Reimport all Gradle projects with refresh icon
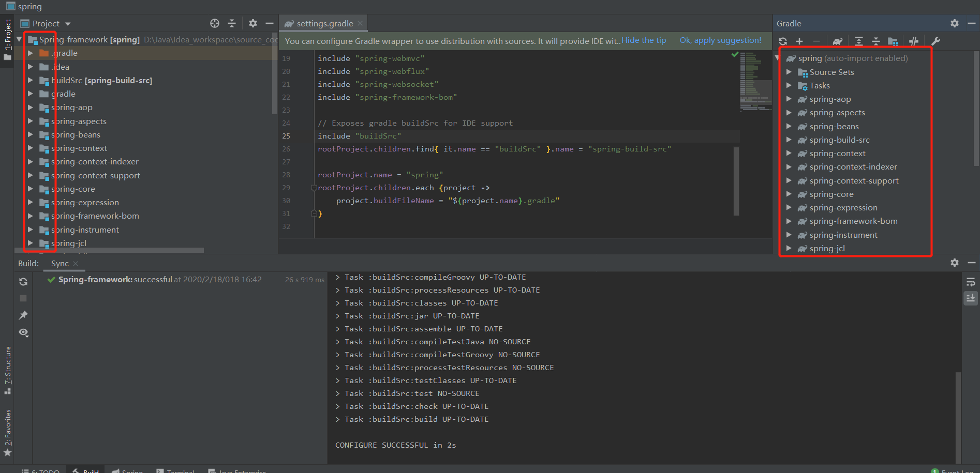Screen dimensions: 980x473 [x=783, y=41]
